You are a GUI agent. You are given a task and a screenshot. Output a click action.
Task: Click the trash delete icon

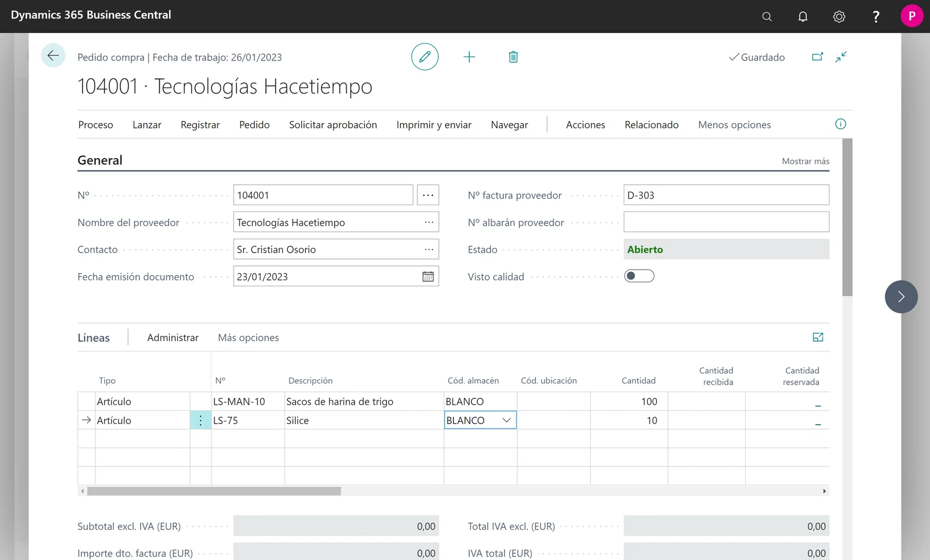[513, 57]
